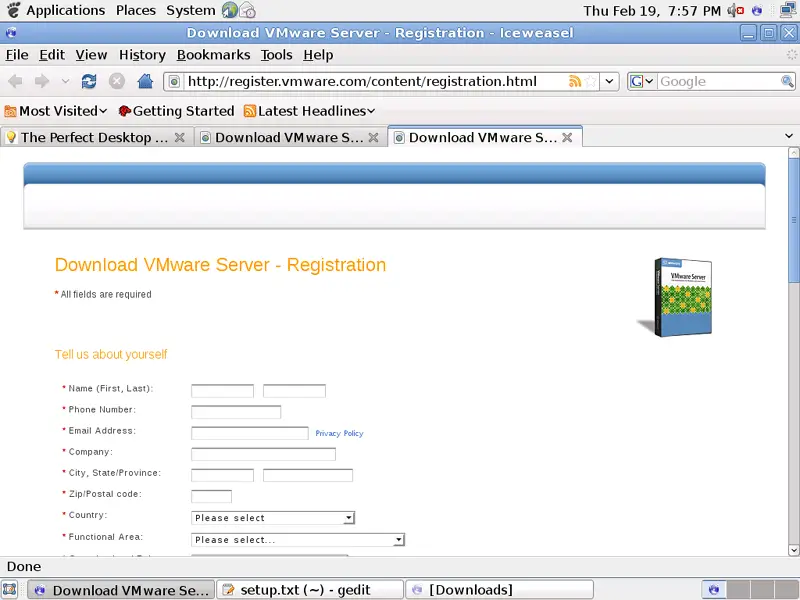The width and height of the screenshot is (800, 600).
Task: Open the Functional Area dropdown
Action: click(298, 540)
